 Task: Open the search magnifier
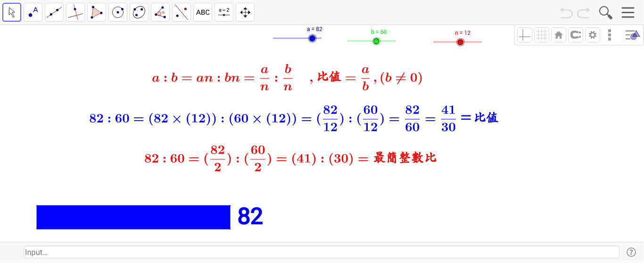[606, 13]
